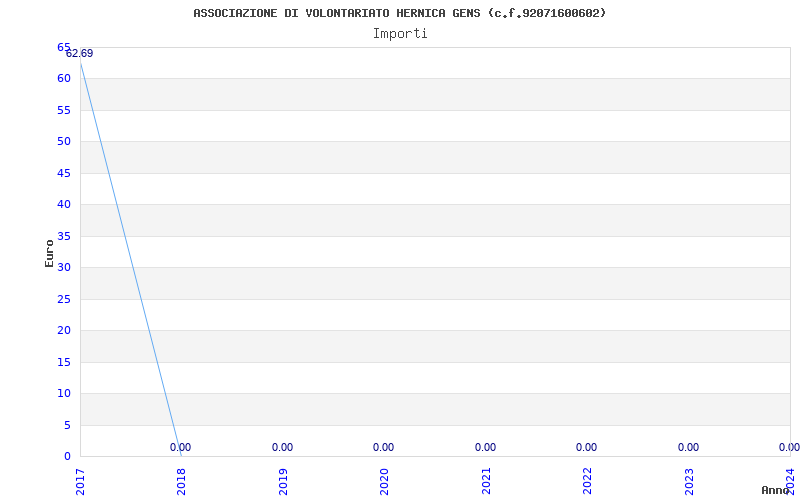Select the 2019 year axis label

pos(283,482)
